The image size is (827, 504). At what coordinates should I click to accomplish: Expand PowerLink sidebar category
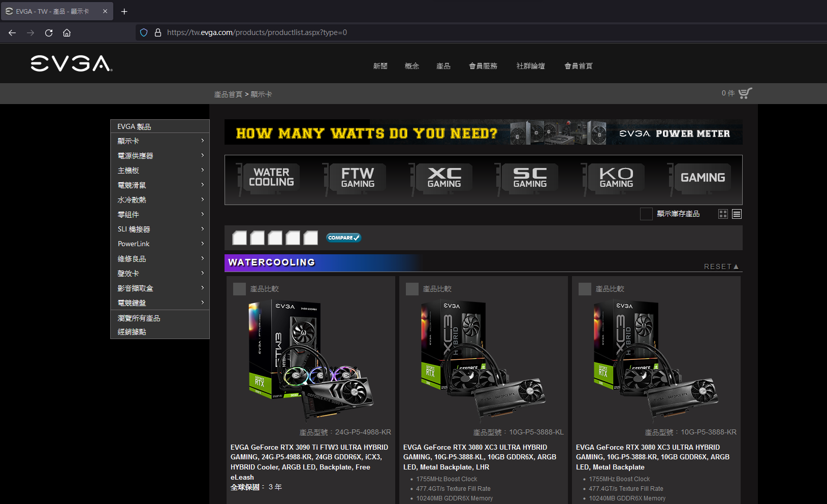coord(160,244)
